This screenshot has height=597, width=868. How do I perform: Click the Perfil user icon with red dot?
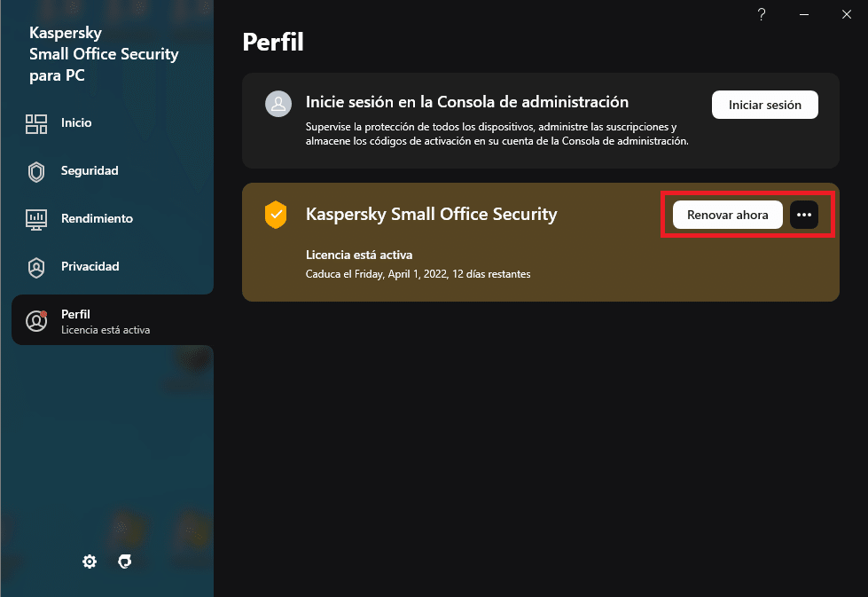tap(36, 321)
